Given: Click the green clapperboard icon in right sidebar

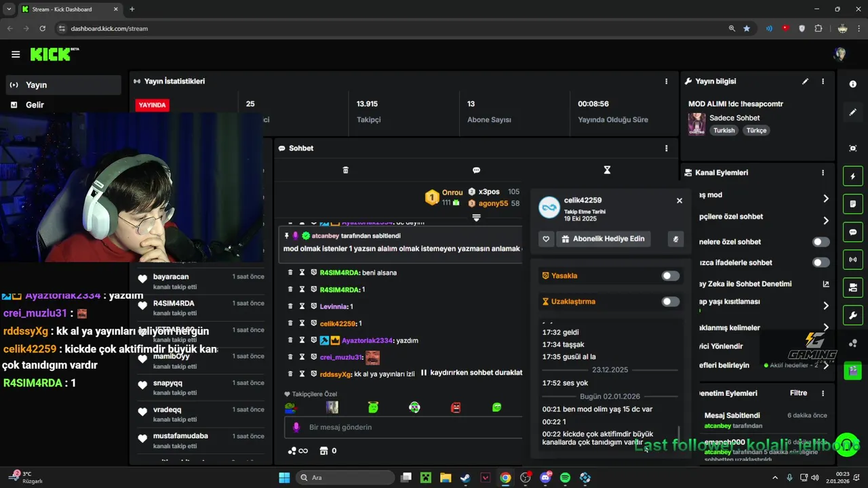Looking at the screenshot, I should pos(853,371).
